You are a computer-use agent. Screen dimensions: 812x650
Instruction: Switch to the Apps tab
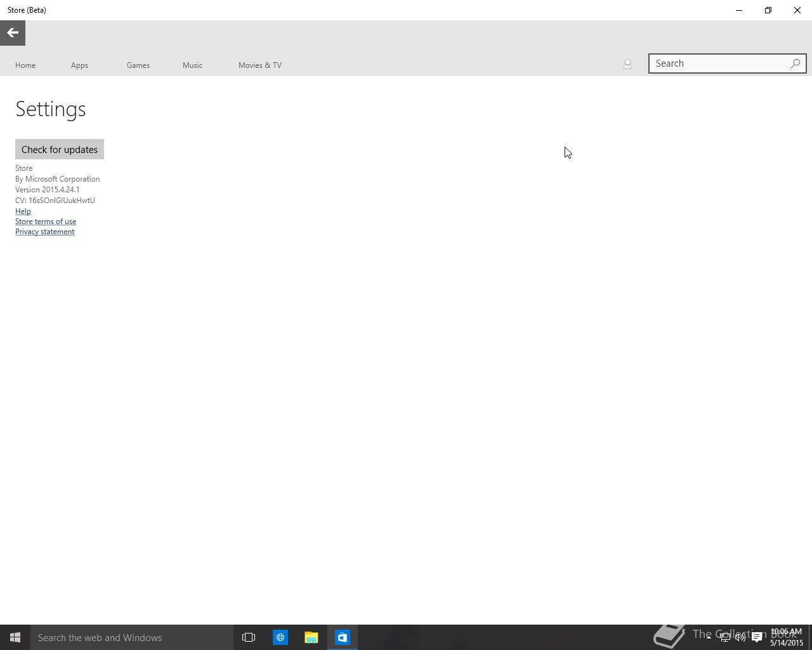click(79, 65)
